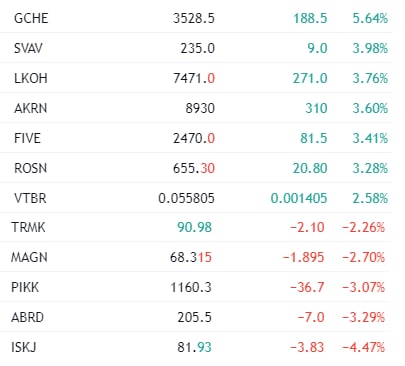Select the ABRD ticker symbol

point(27,317)
